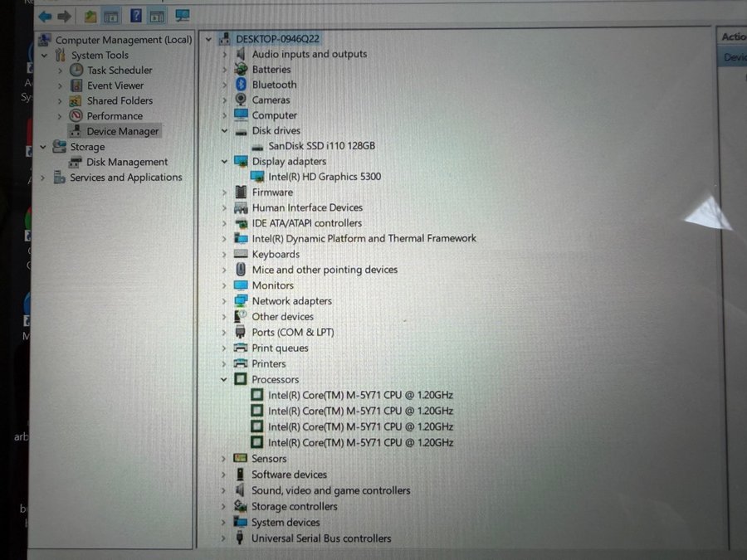The image size is (747, 560).
Task: Click the blue Back arrow in toolbar
Action: 45,16
